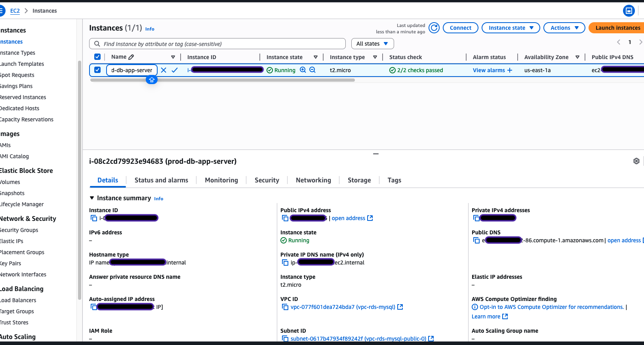Copy the Instance ID value
Viewport: 644px width, 345px height.
(x=94, y=218)
